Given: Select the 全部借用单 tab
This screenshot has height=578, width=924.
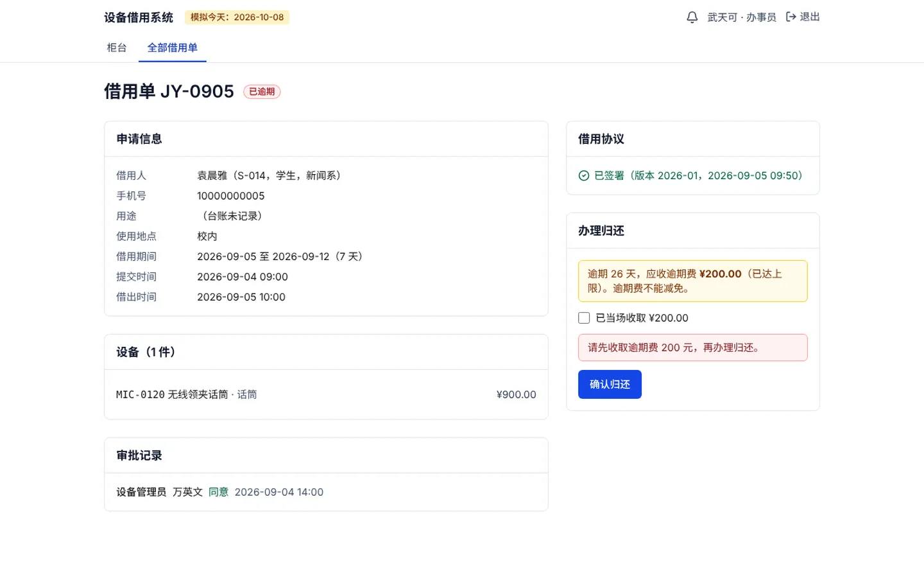Looking at the screenshot, I should pos(173,48).
